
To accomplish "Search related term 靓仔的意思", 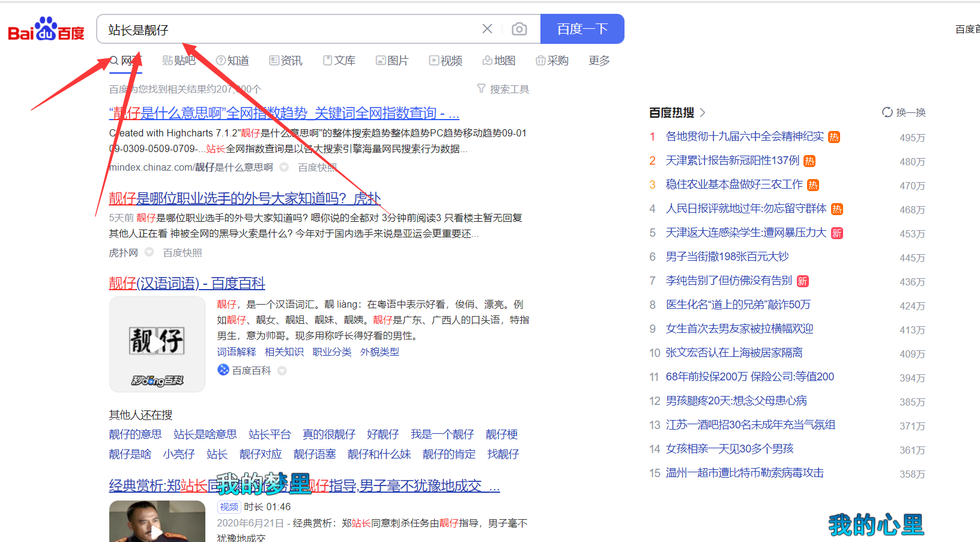I will pos(135,434).
